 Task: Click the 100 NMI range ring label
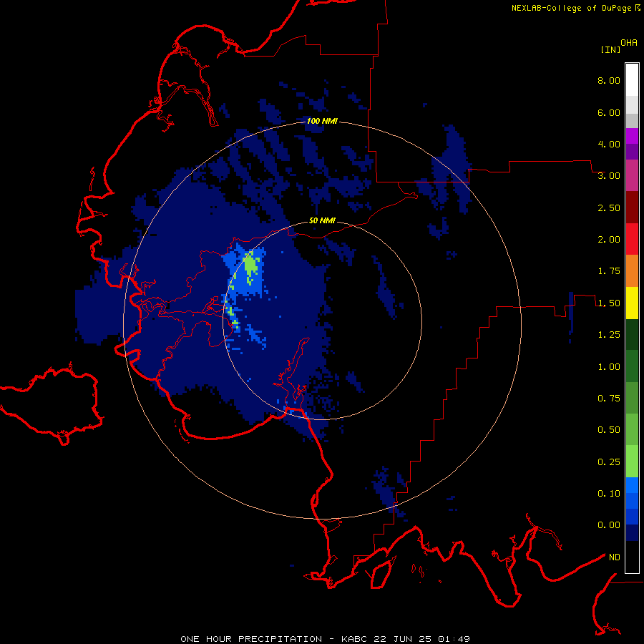(x=322, y=121)
